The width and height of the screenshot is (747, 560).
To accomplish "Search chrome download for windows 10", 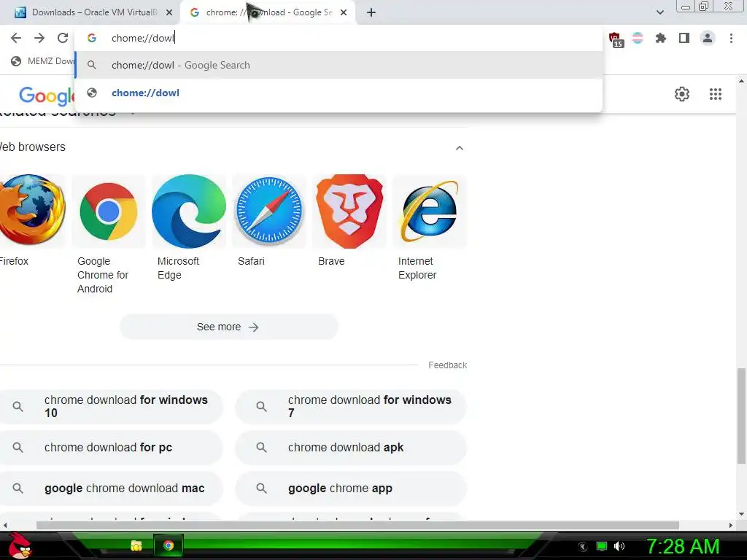I will tap(111, 407).
